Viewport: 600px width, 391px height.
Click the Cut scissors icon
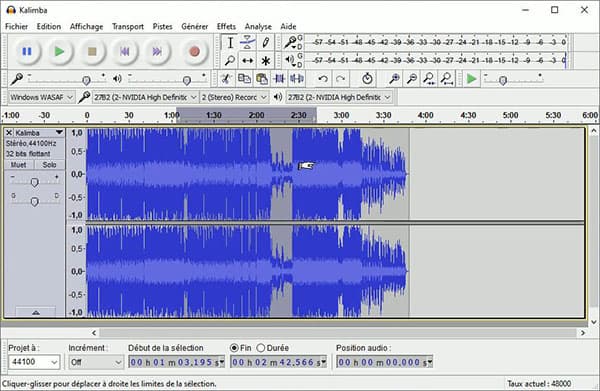point(226,79)
